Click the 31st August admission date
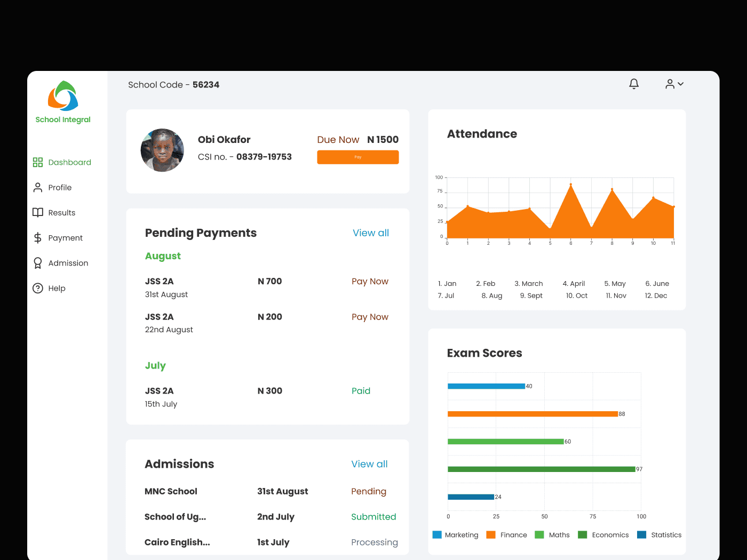 (x=283, y=491)
